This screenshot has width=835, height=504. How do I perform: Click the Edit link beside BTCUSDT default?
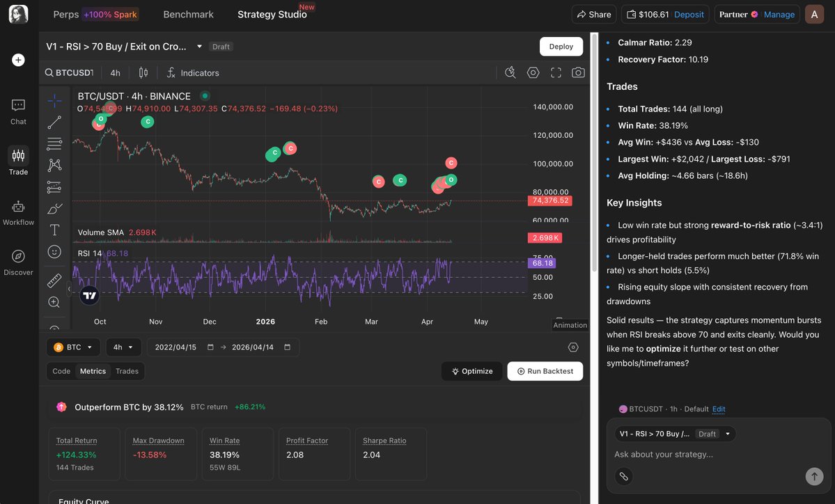pos(719,409)
